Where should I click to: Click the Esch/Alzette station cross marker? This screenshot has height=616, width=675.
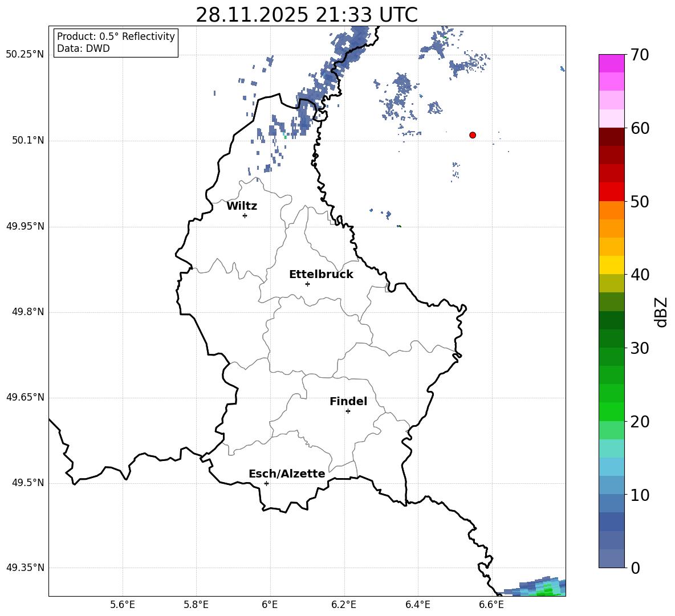click(x=266, y=483)
